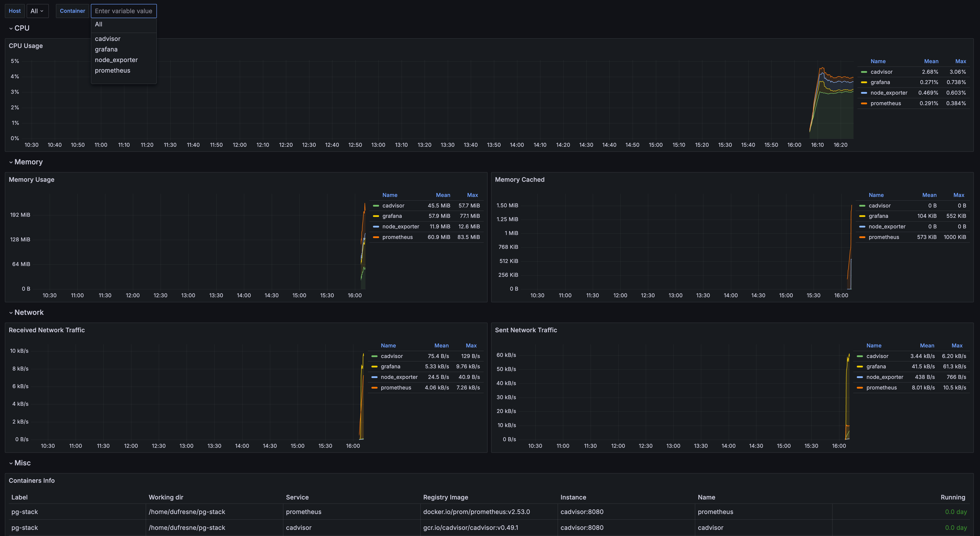Toggle cadvisor series in Memory Usage legend
This screenshot has height=536, width=980.
click(393, 206)
